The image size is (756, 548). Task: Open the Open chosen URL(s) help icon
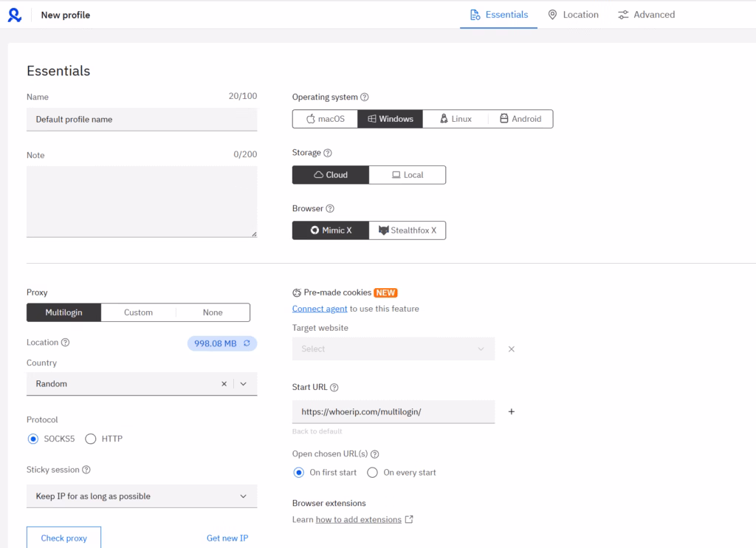pyautogui.click(x=374, y=454)
